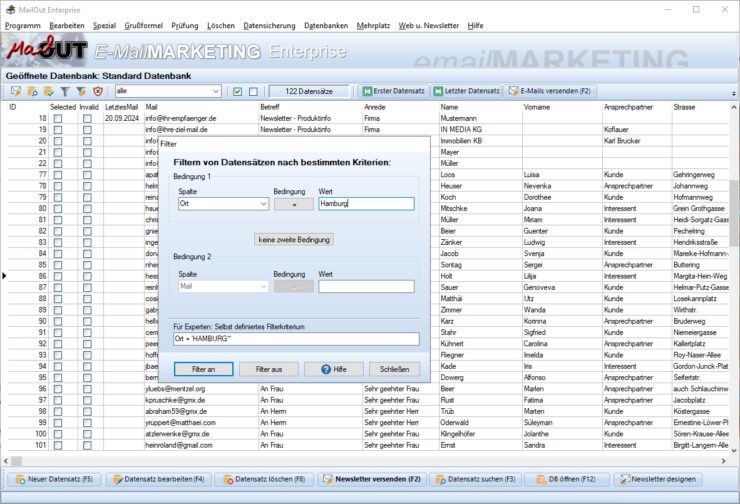Click the scroll-right arrow of horizontal scrollbar

coord(723,461)
